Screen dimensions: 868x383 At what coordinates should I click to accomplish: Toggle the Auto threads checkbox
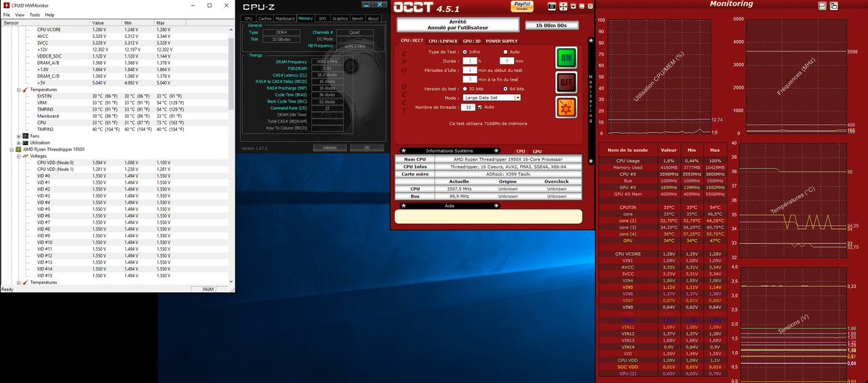pyautogui.click(x=480, y=107)
